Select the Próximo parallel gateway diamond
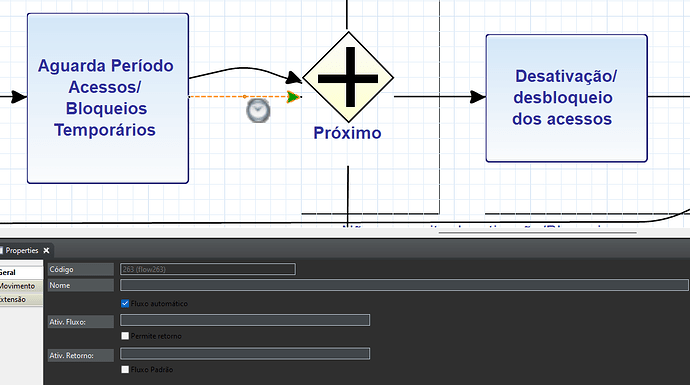Image resolution: width=690 pixels, height=385 pixels. pos(348,77)
